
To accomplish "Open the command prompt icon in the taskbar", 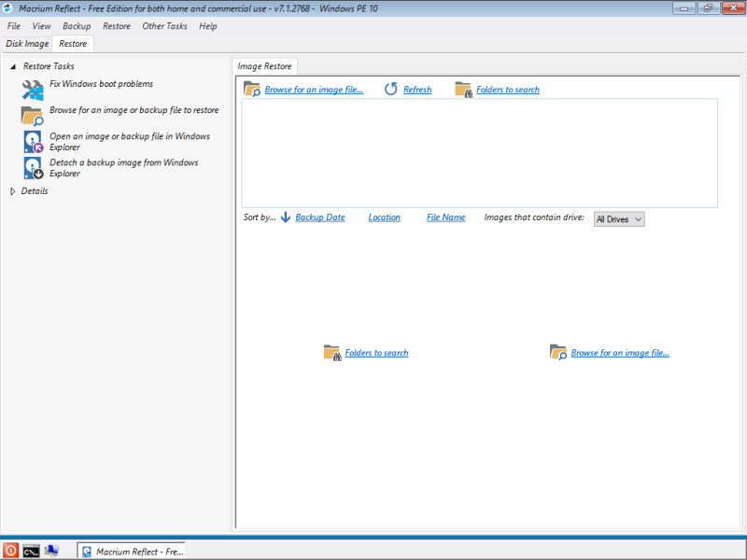I will [31, 551].
